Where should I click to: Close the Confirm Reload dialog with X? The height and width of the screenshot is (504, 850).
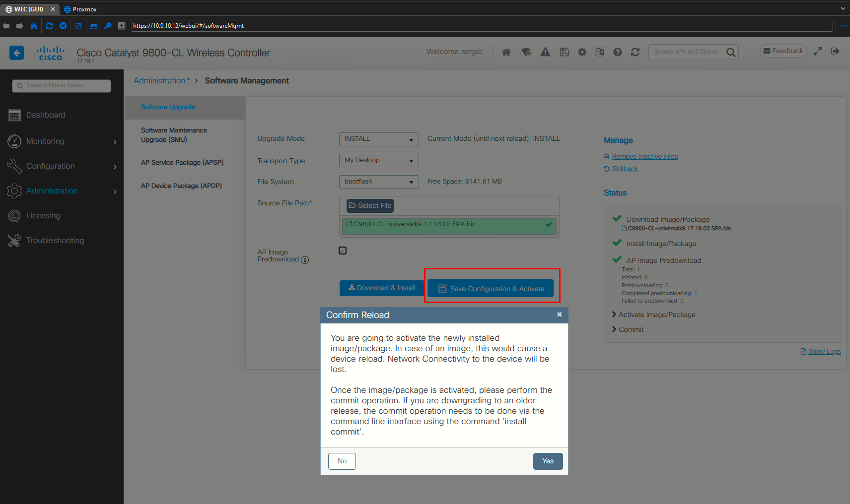point(560,315)
